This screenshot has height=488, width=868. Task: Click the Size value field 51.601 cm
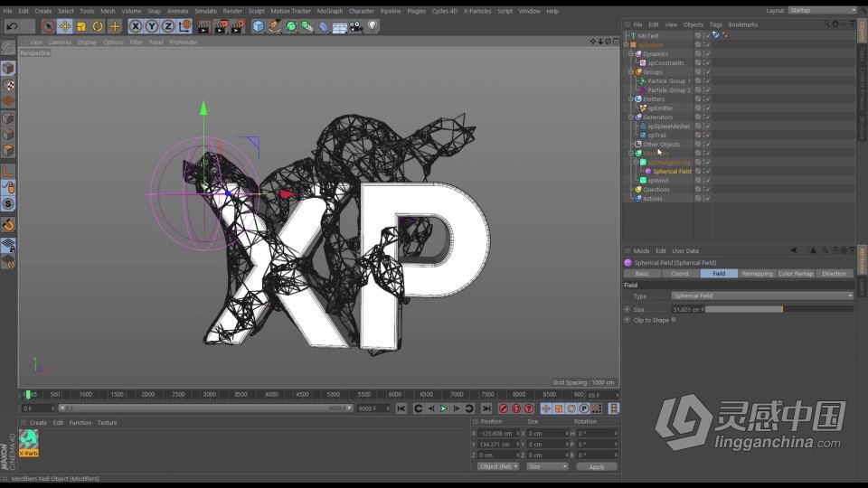(x=686, y=309)
